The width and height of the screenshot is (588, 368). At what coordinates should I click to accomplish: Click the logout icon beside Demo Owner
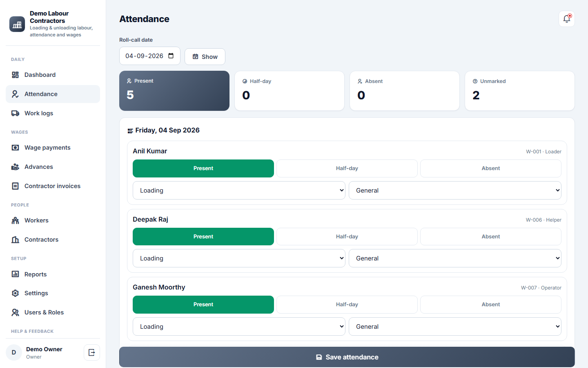pos(92,352)
